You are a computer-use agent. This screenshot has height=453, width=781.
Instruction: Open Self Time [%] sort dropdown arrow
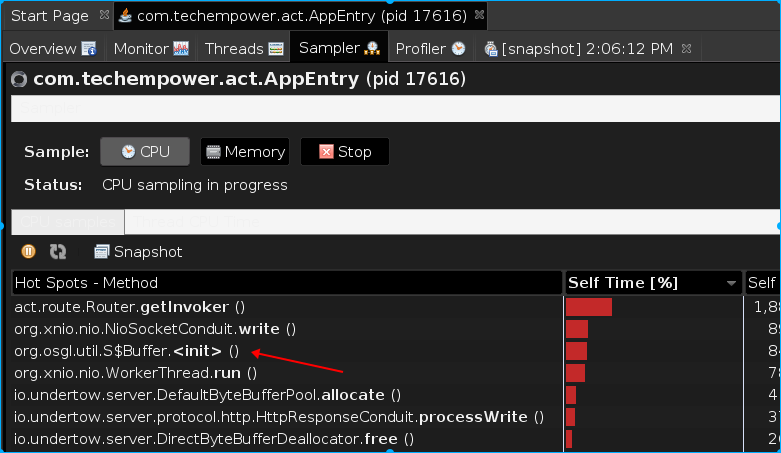(731, 284)
